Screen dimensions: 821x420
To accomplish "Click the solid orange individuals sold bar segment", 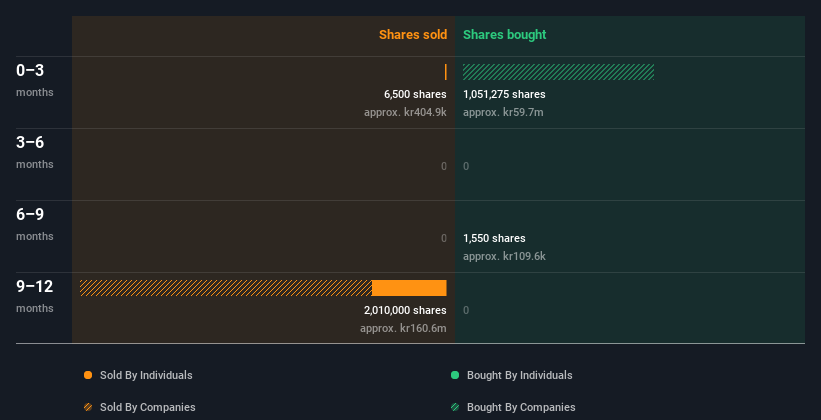I will tap(409, 288).
